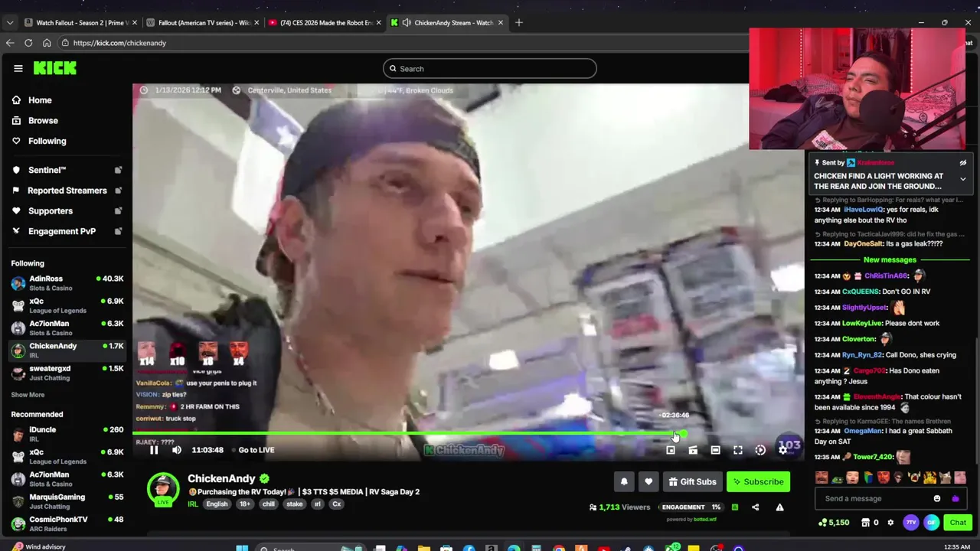Open the mini player (picture-in-picture) icon
The height and width of the screenshot is (551, 980).
[671, 450]
